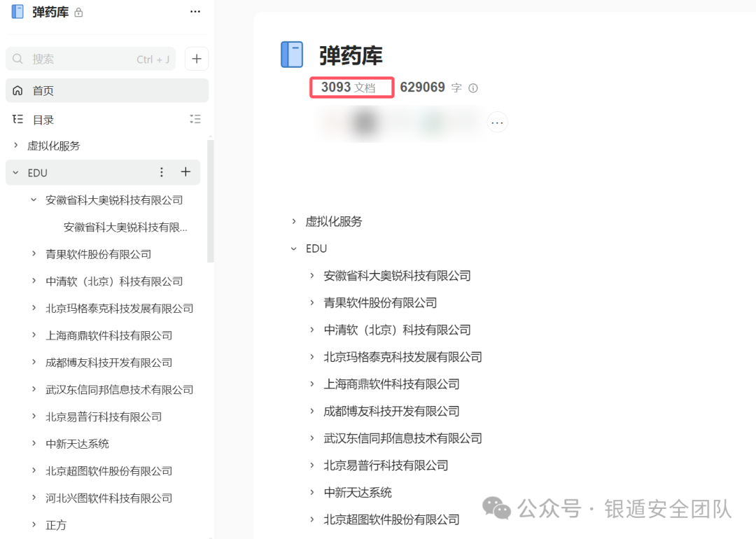The height and width of the screenshot is (539, 756).
Task: Select 目录 in the sidebar
Action: [x=43, y=120]
